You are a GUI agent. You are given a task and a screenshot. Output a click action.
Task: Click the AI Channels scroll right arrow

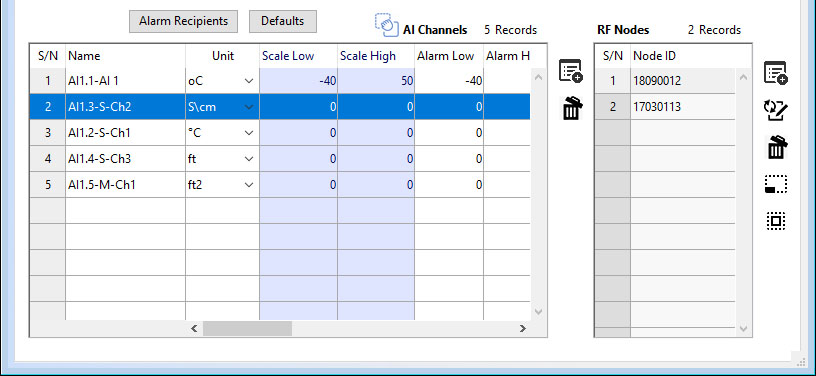click(x=522, y=328)
